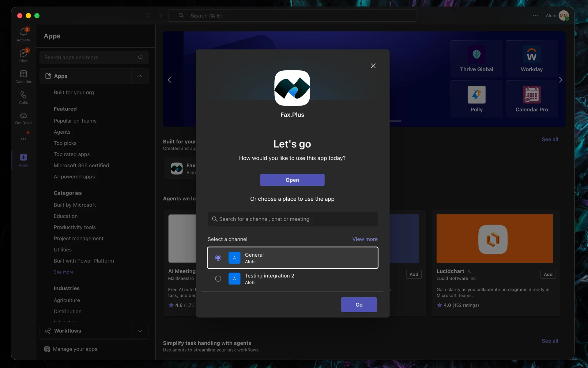This screenshot has height=368, width=588.
Task: Click the Open button in dialog
Action: [x=292, y=180]
